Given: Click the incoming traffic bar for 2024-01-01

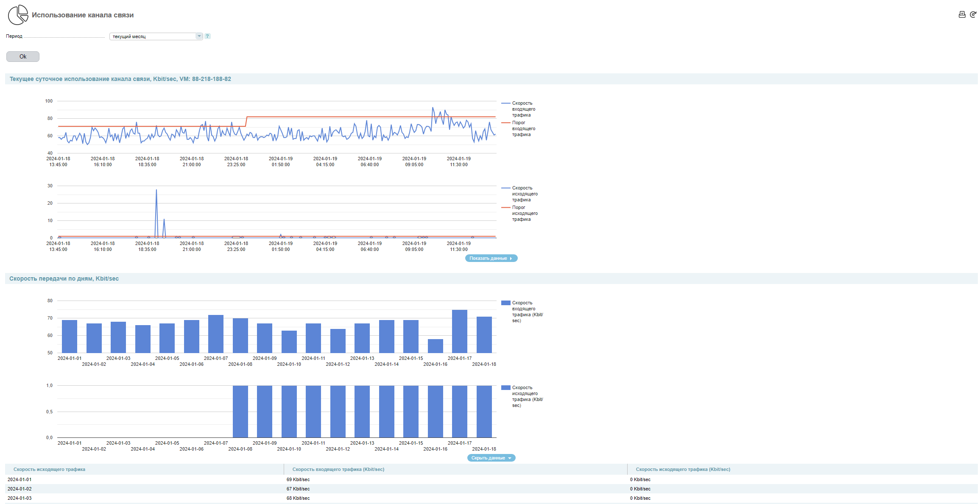Looking at the screenshot, I should click(70, 337).
